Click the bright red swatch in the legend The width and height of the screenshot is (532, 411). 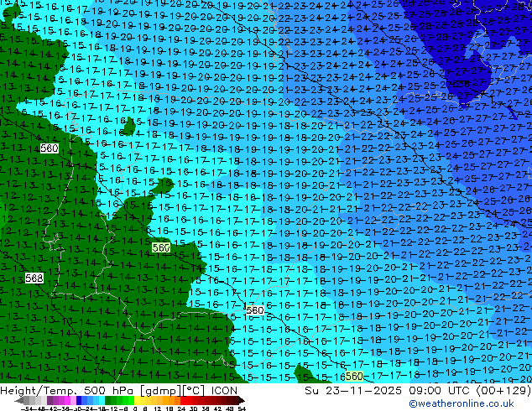[x=183, y=400]
